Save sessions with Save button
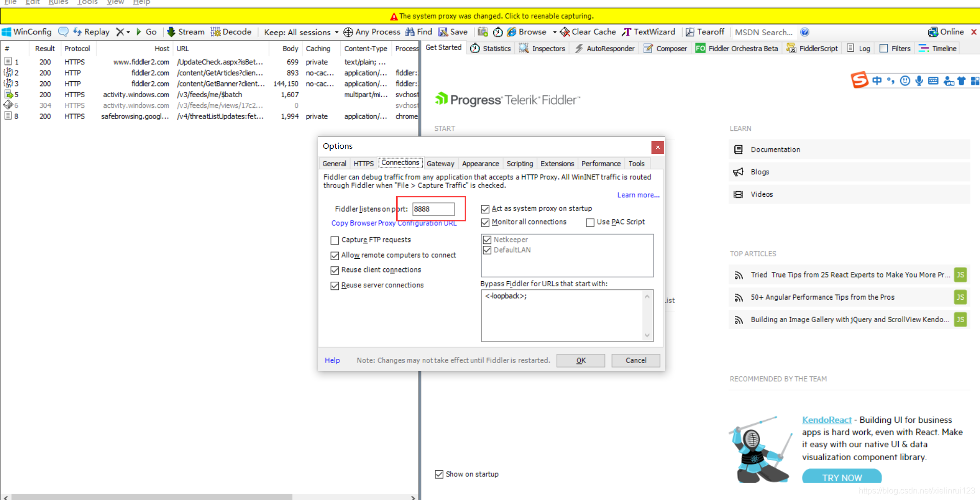Screen dimensions: 980x500 point(453,32)
